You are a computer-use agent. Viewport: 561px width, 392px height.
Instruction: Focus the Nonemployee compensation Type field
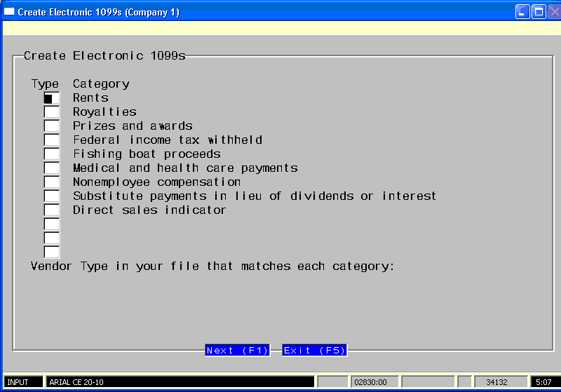tap(52, 182)
